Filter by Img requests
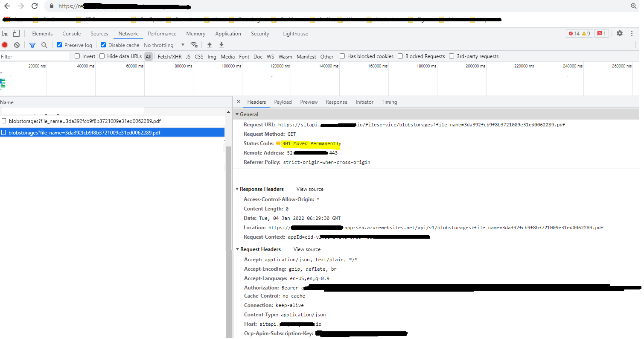This screenshot has height=339, width=644. pyautogui.click(x=212, y=56)
